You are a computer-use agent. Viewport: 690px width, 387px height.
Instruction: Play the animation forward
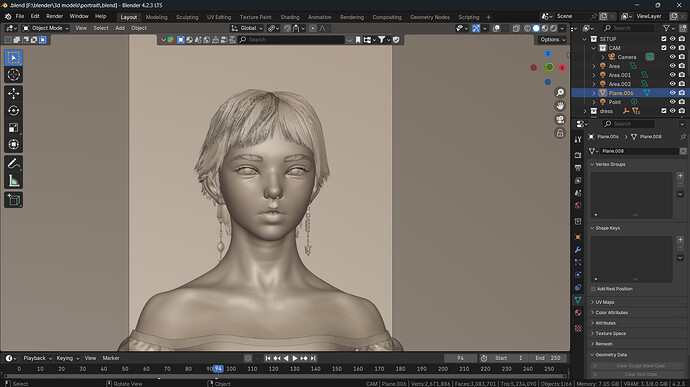295,358
